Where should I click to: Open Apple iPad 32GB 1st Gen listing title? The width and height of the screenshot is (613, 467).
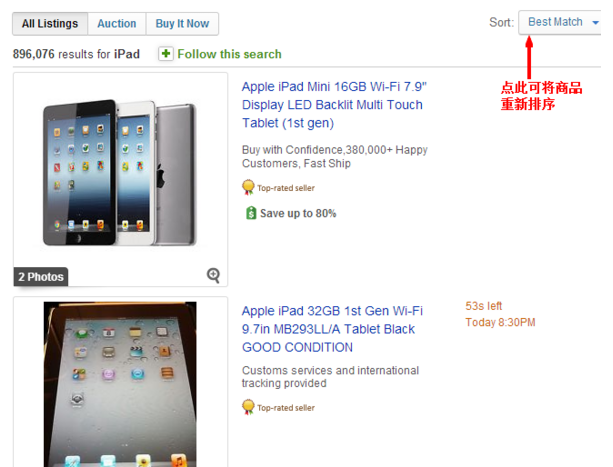(x=332, y=329)
